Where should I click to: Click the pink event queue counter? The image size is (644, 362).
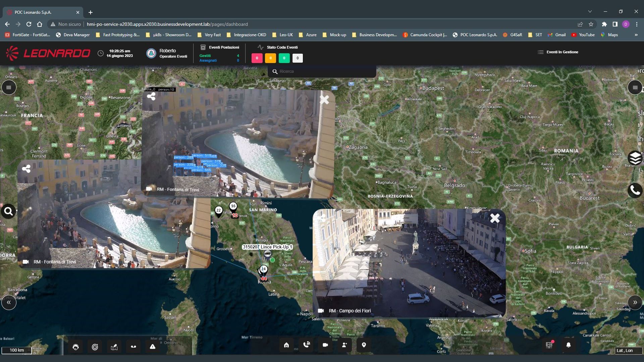click(x=257, y=58)
